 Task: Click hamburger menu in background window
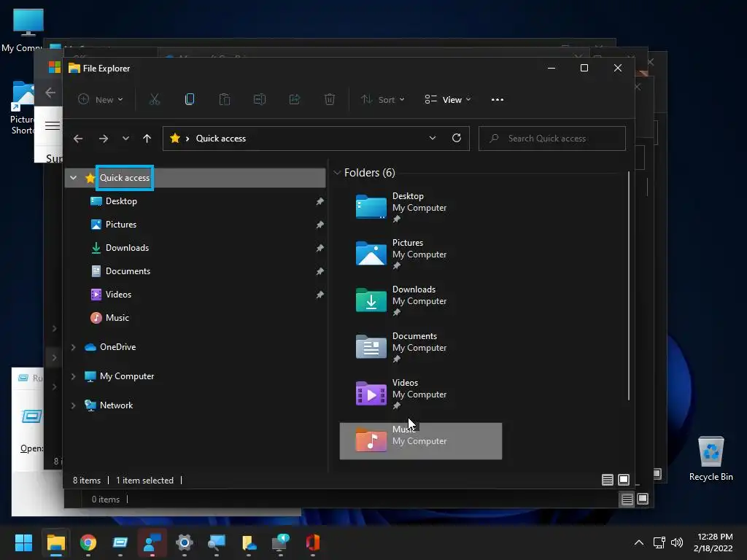pos(53,125)
